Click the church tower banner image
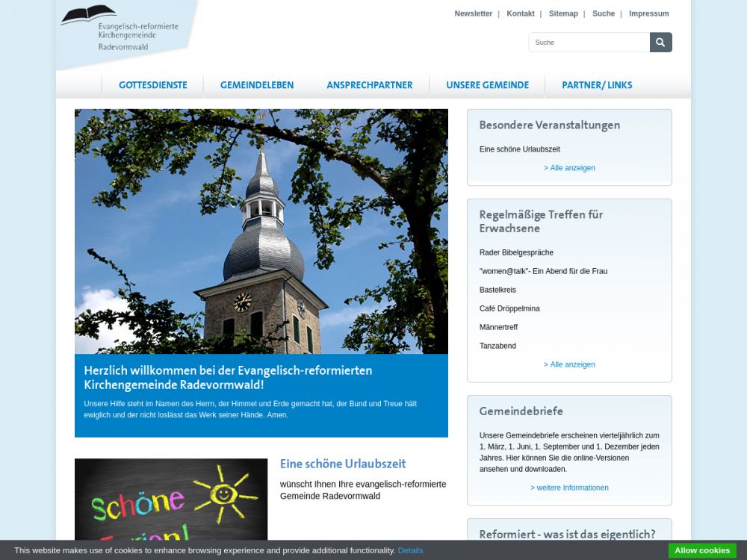The width and height of the screenshot is (747, 560). click(261, 231)
